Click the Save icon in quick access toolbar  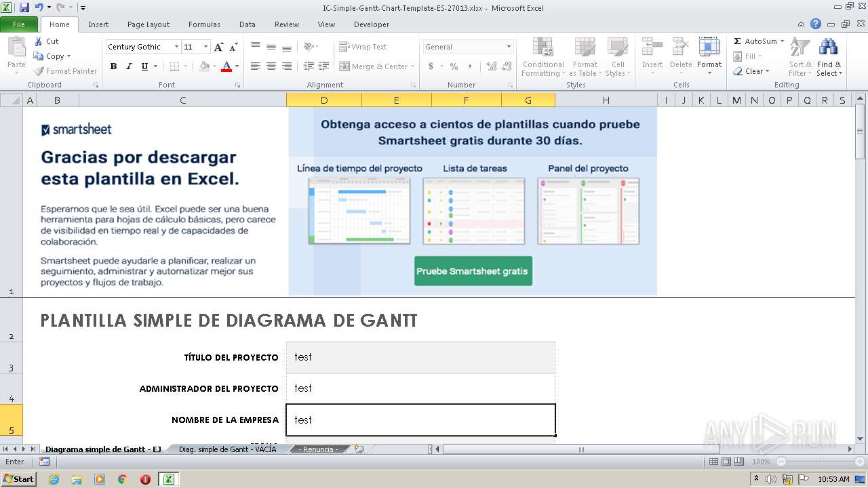[24, 7]
